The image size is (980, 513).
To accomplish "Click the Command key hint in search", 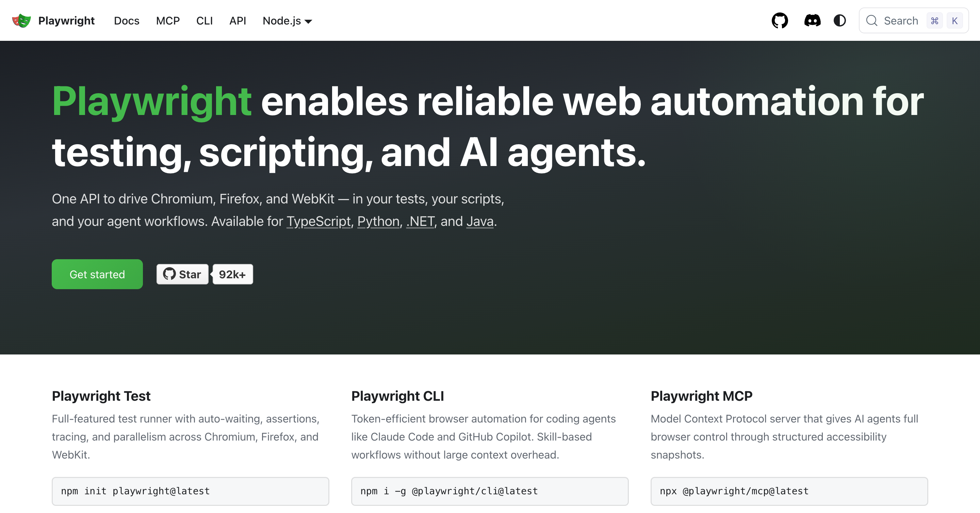I will (934, 20).
